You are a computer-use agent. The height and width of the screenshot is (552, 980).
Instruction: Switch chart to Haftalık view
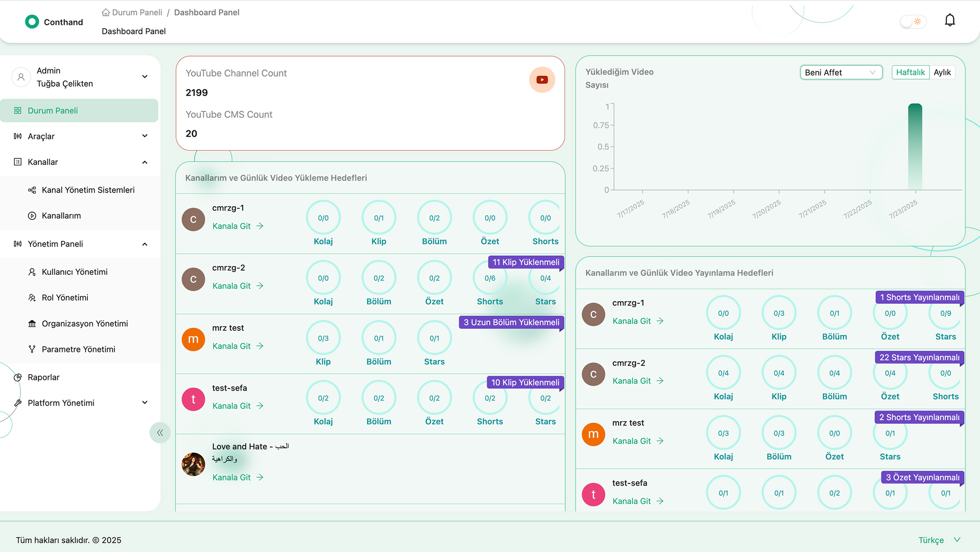coord(910,73)
